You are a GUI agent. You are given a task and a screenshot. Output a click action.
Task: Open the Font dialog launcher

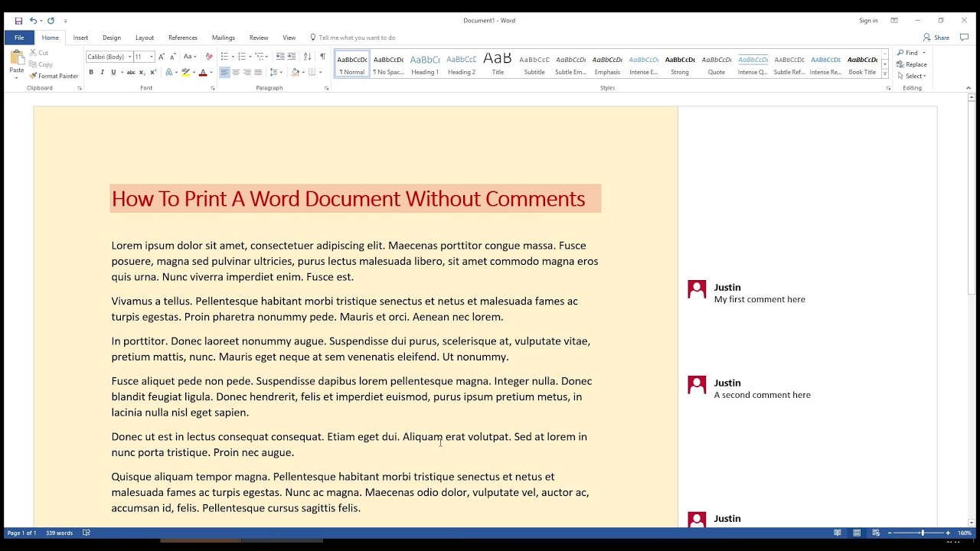pos(213,88)
